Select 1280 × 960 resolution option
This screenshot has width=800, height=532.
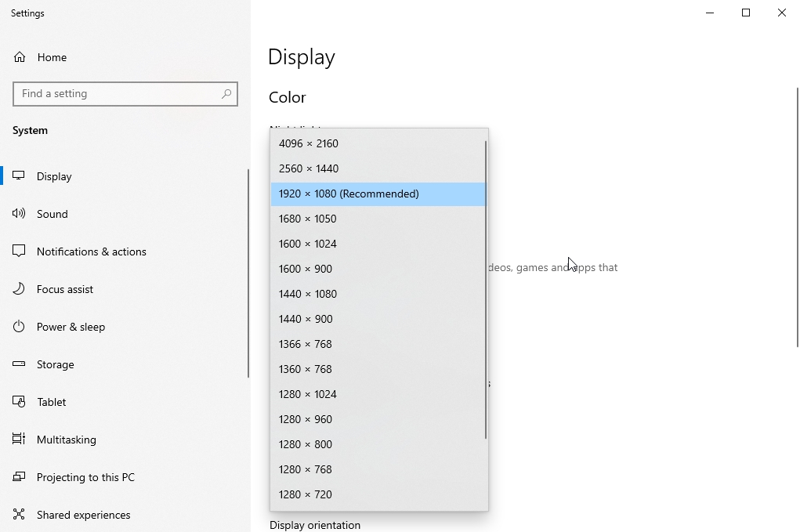point(378,419)
